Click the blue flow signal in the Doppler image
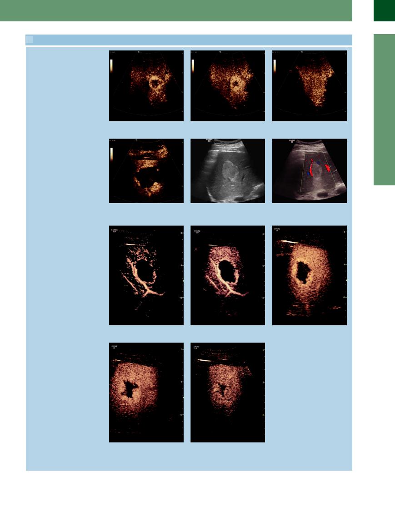Screen dimensions: 395x532 (x=308, y=174)
